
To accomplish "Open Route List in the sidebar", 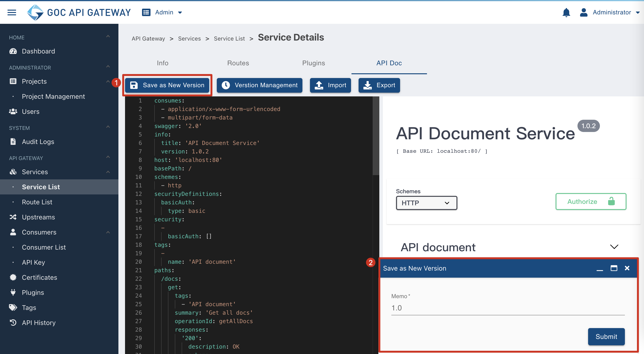I will pos(59,202).
